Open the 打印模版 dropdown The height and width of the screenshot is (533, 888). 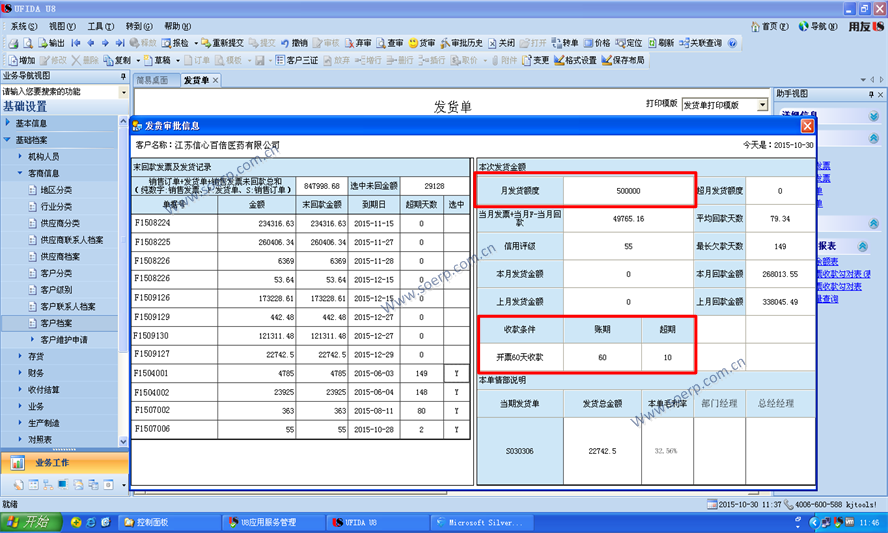(x=762, y=105)
